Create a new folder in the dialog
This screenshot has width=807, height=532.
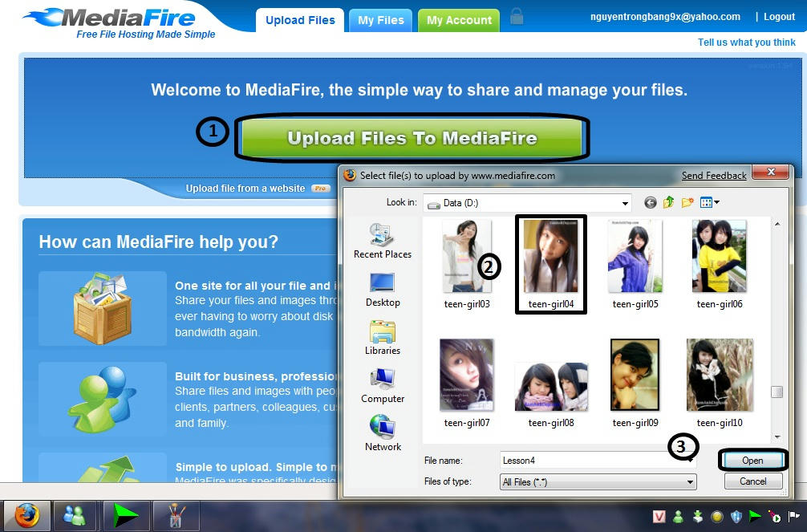(x=687, y=202)
